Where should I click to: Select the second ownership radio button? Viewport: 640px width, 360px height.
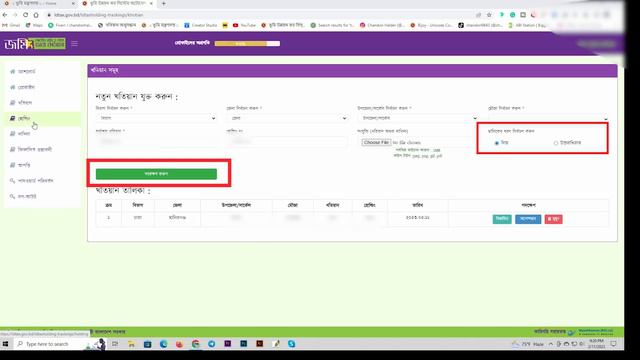[x=556, y=143]
